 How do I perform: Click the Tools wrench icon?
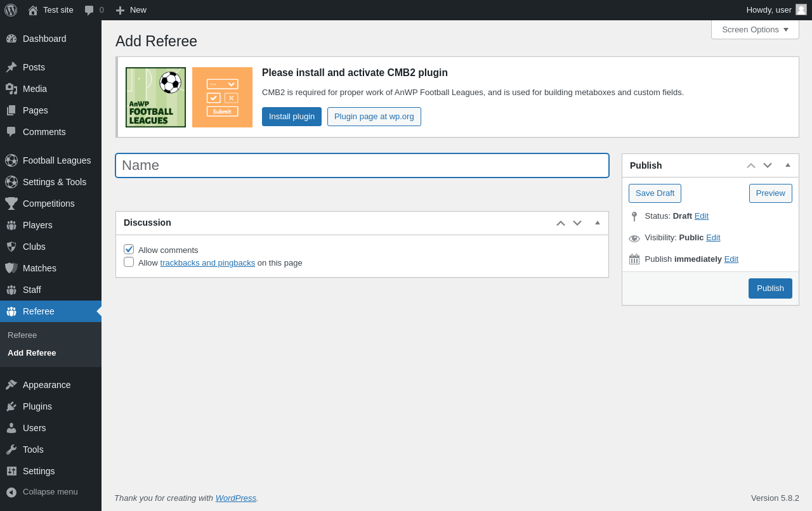(x=11, y=450)
